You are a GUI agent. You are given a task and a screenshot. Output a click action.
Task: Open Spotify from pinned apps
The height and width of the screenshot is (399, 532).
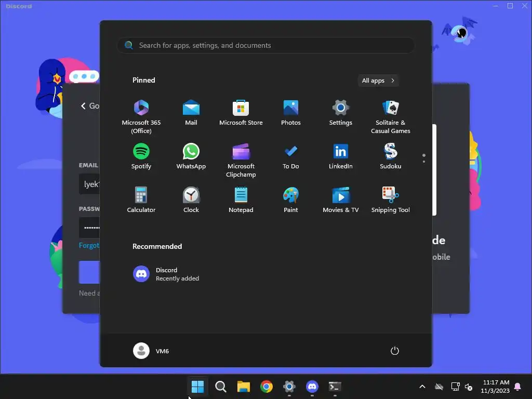tap(141, 156)
